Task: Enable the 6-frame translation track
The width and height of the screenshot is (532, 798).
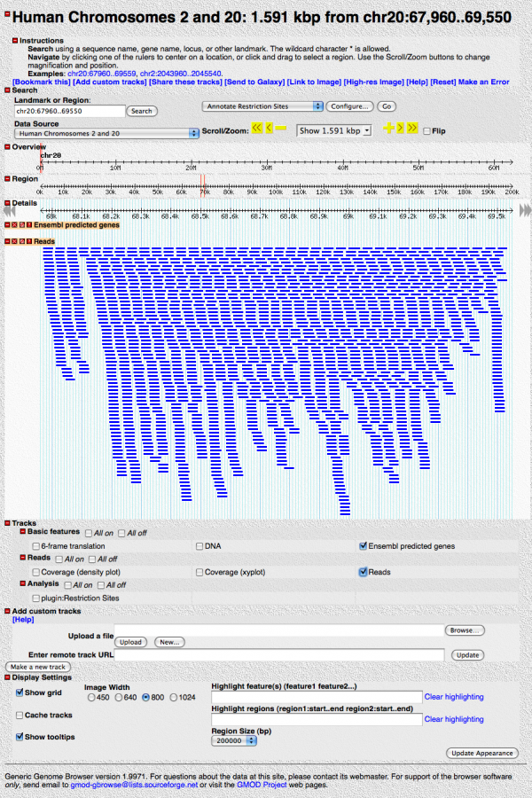Action: point(36,546)
